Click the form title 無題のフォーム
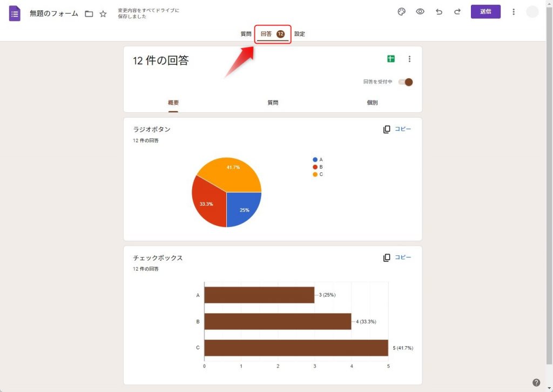 pos(54,13)
